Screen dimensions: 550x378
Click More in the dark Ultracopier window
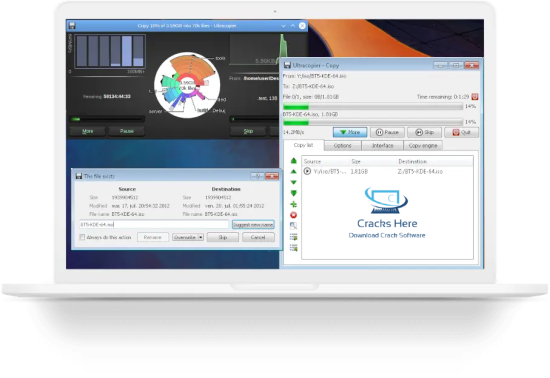[x=87, y=131]
